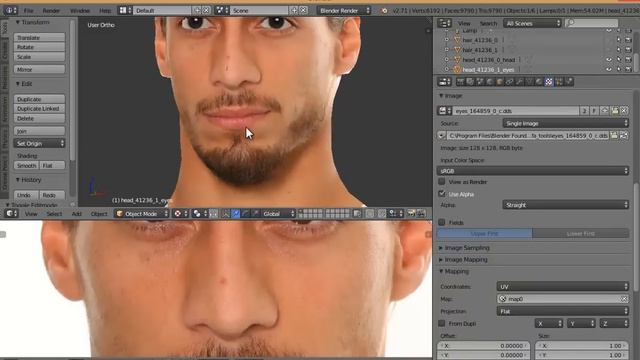This screenshot has height=360, width=640.
Task: Open the Info editor type selector icon
Action: (10, 10)
